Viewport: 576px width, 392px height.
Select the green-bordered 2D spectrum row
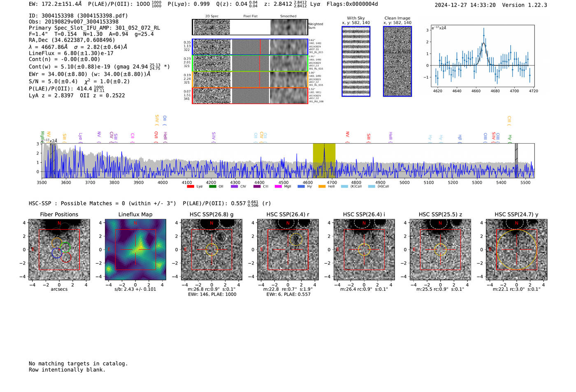(250, 63)
